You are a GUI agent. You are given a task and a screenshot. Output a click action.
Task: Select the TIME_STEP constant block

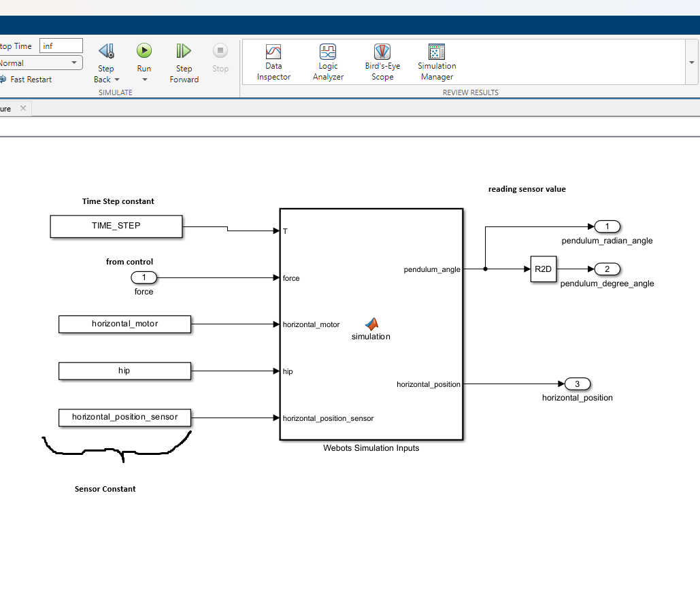click(116, 226)
